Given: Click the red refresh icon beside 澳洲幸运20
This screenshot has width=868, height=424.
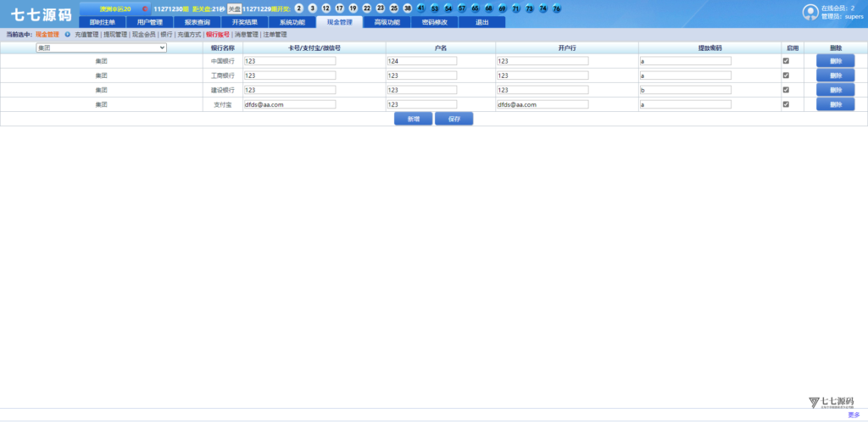Looking at the screenshot, I should 145,8.
